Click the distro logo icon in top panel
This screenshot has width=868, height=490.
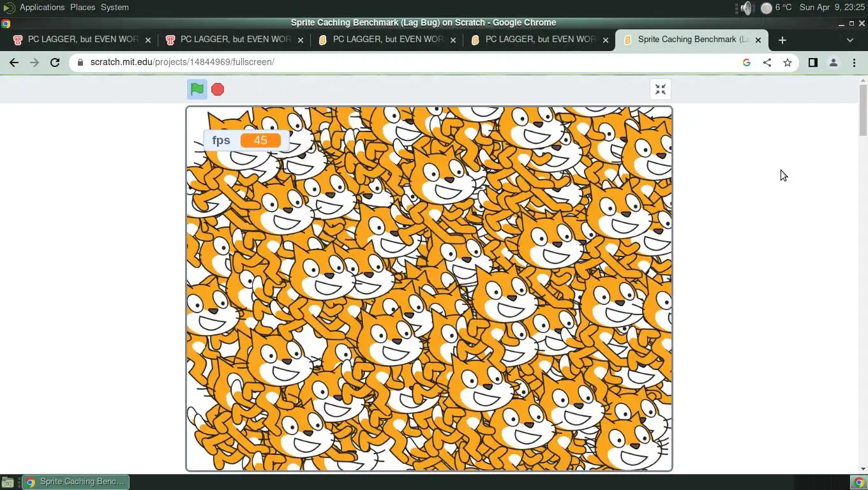(8, 8)
